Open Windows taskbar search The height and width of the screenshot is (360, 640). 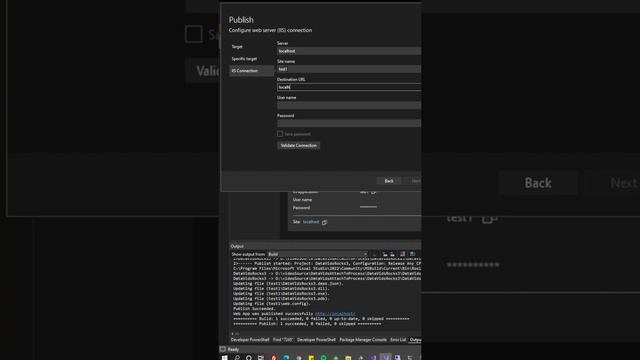237,358
